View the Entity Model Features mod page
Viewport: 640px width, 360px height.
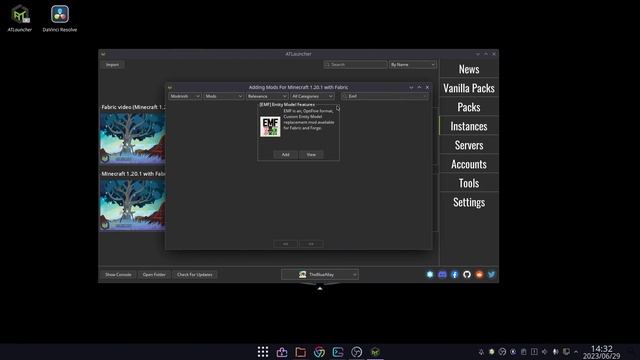(311, 155)
